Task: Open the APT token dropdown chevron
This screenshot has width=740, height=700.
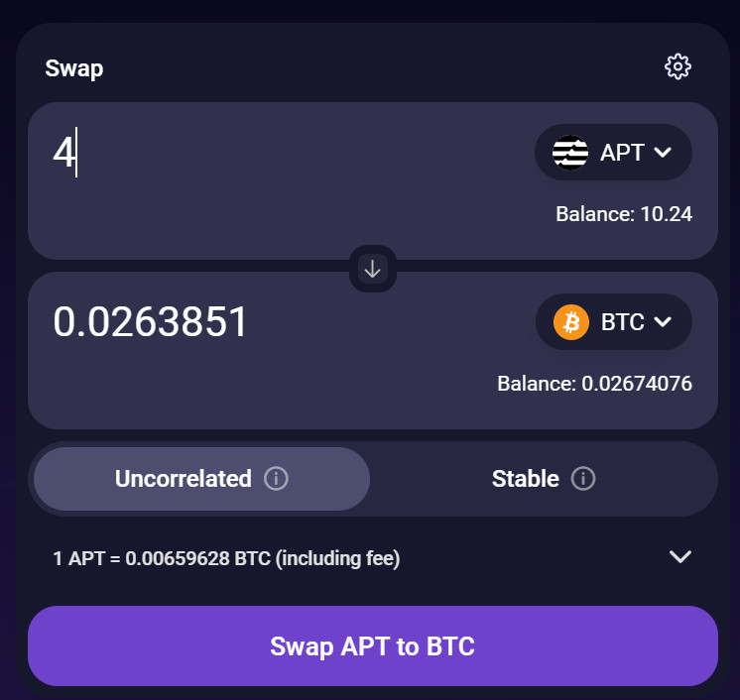Action: (x=664, y=153)
